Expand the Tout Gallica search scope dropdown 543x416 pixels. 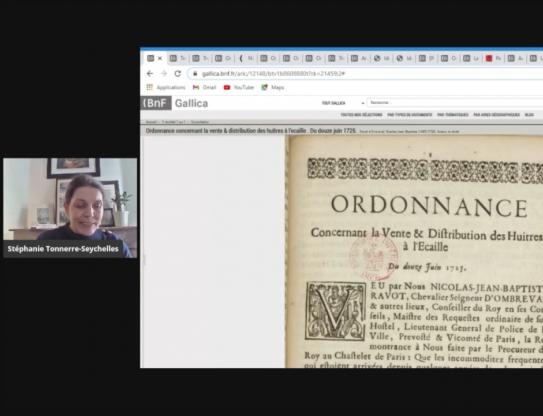pyautogui.click(x=343, y=103)
